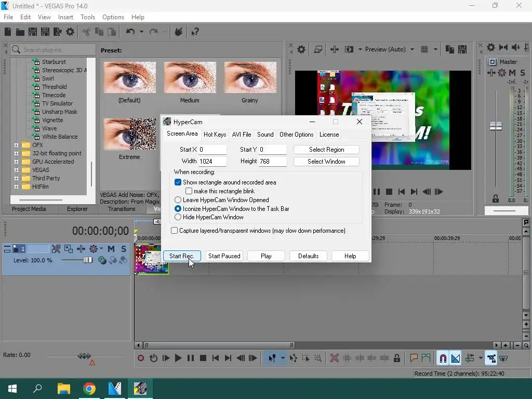Expand the Third Party folder
Image resolution: width=532 pixels, height=399 pixels.
point(16,178)
